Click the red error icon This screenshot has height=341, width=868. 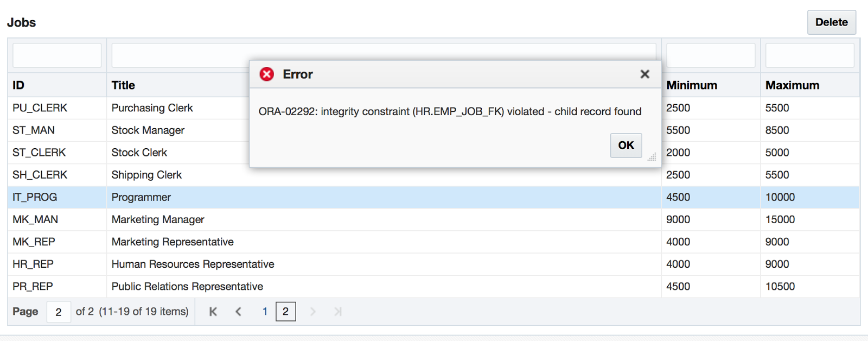(266, 74)
